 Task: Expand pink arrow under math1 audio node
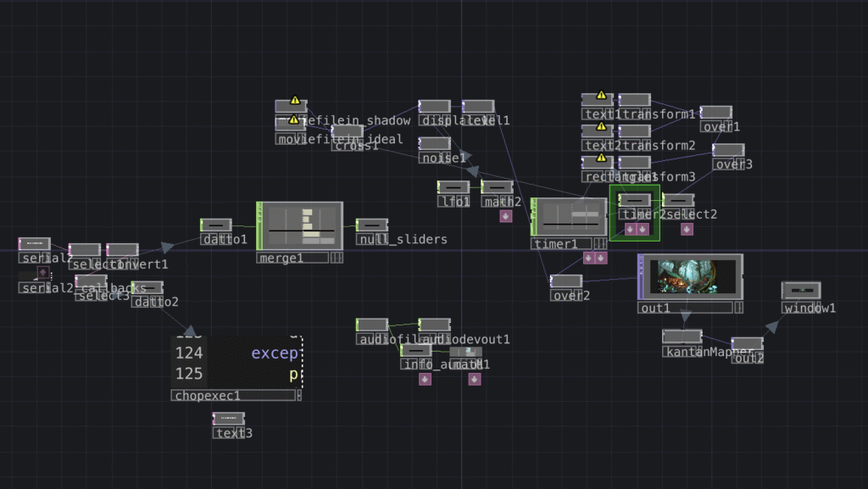(x=475, y=379)
